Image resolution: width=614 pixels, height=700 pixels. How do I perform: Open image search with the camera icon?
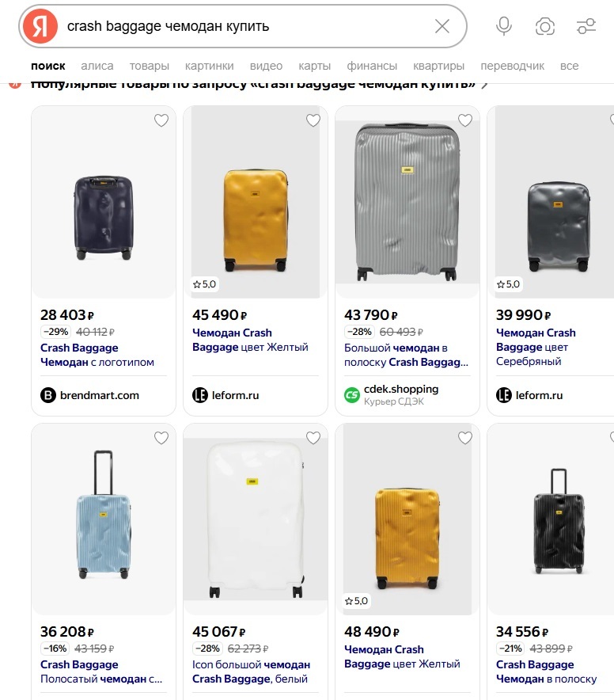(x=545, y=25)
